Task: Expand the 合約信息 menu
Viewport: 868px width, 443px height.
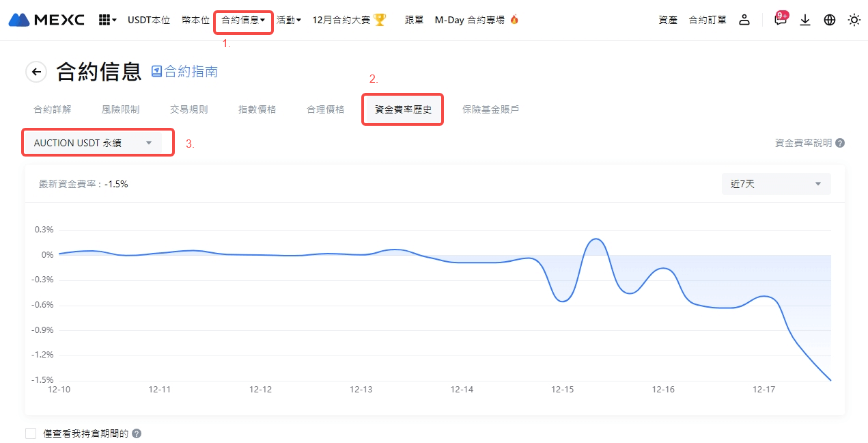Action: click(x=243, y=20)
